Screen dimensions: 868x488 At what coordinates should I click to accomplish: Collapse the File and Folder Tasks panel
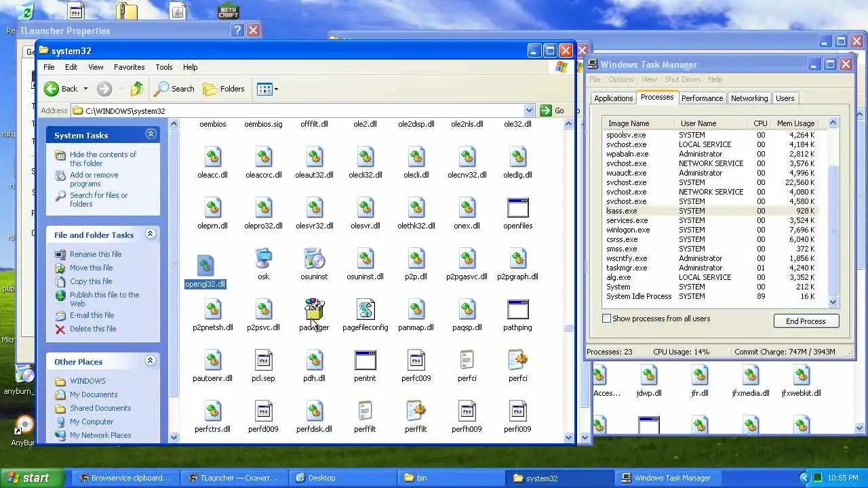151,235
